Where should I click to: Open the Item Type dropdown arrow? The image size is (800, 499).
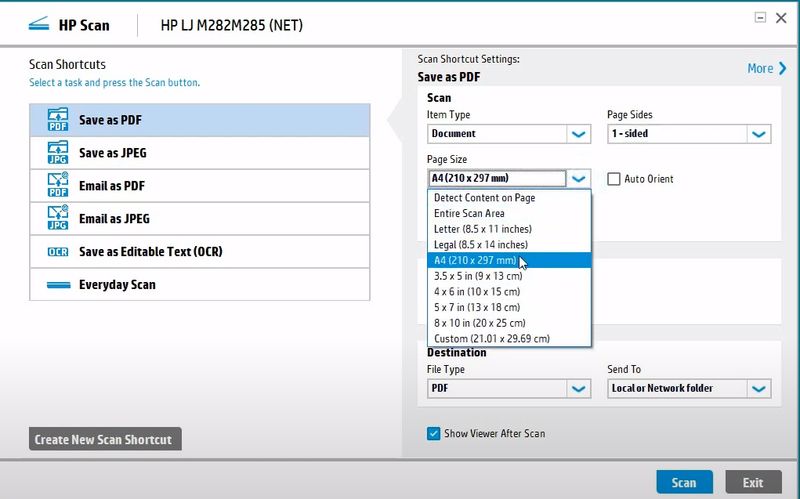tap(578, 134)
